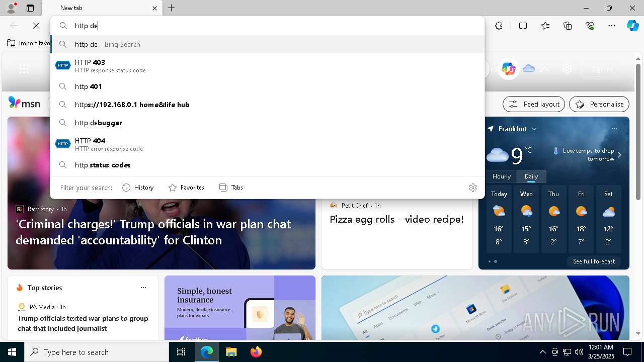Launch Firefox from the taskbar
Image resolution: width=644 pixels, height=362 pixels.
pyautogui.click(x=256, y=352)
